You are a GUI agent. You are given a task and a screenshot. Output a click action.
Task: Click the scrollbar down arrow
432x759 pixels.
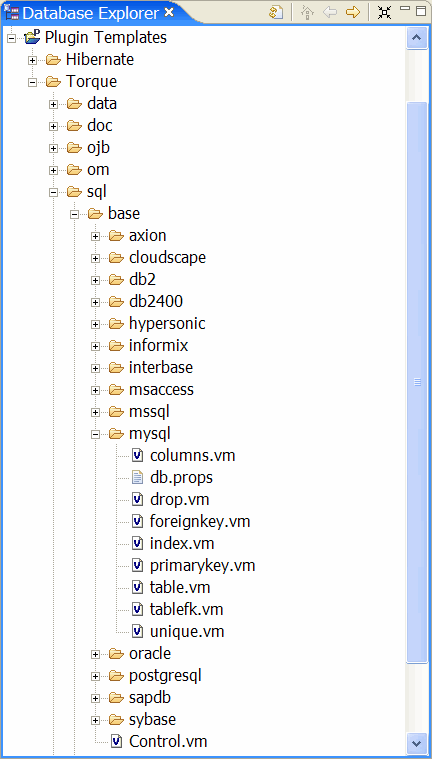click(x=417, y=742)
